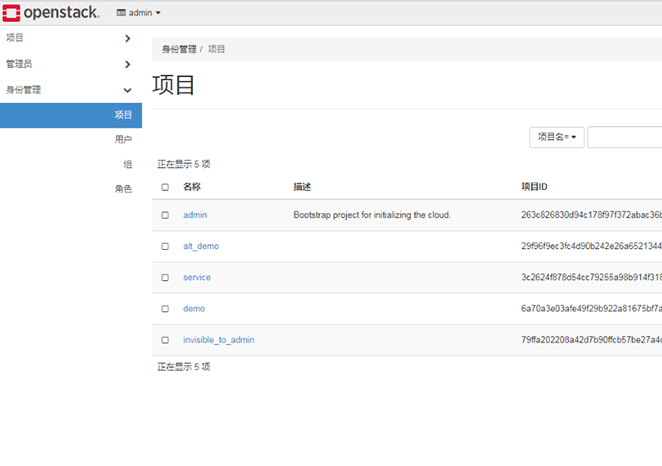Click the filter search input field

click(x=624, y=137)
